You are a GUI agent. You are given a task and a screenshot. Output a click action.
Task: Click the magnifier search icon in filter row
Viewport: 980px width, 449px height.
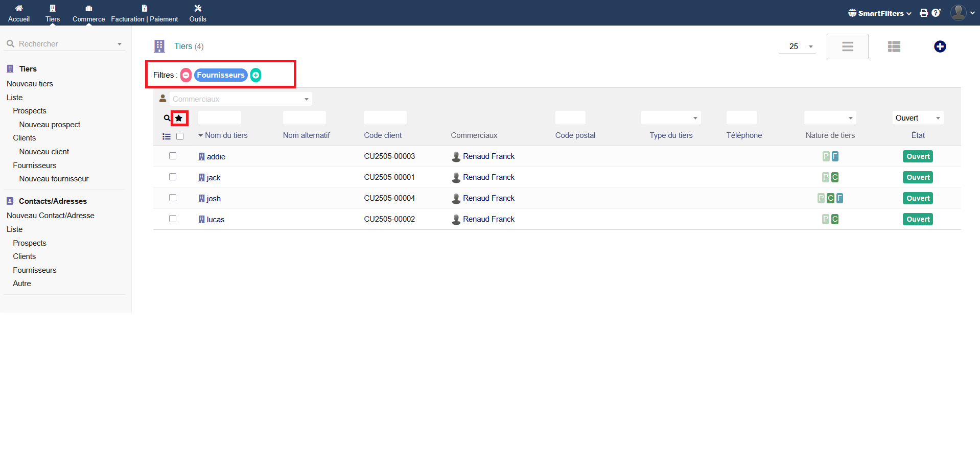coord(167,118)
